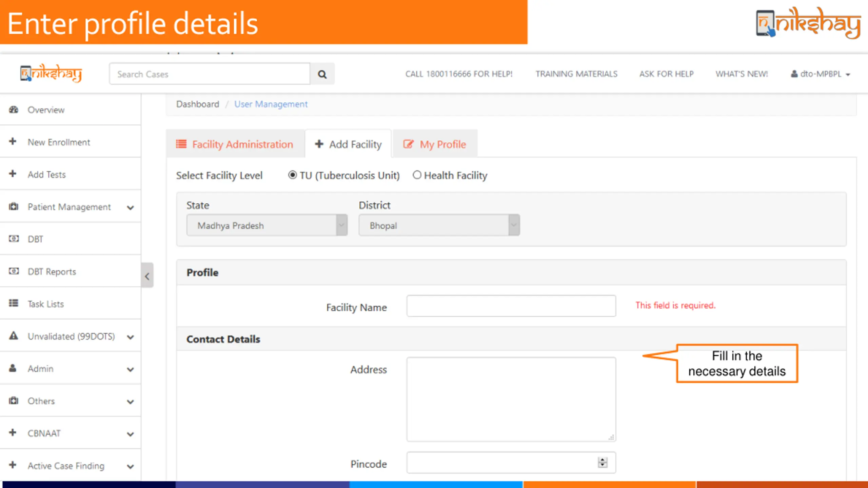The image size is (868, 488).
Task: Open Task Lists in the sidebar
Action: [x=71, y=304]
